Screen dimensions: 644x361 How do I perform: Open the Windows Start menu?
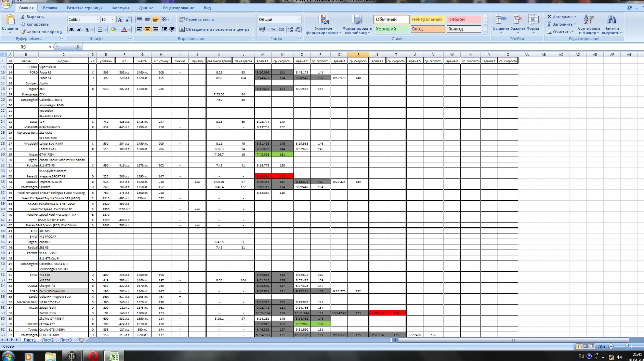click(8, 357)
